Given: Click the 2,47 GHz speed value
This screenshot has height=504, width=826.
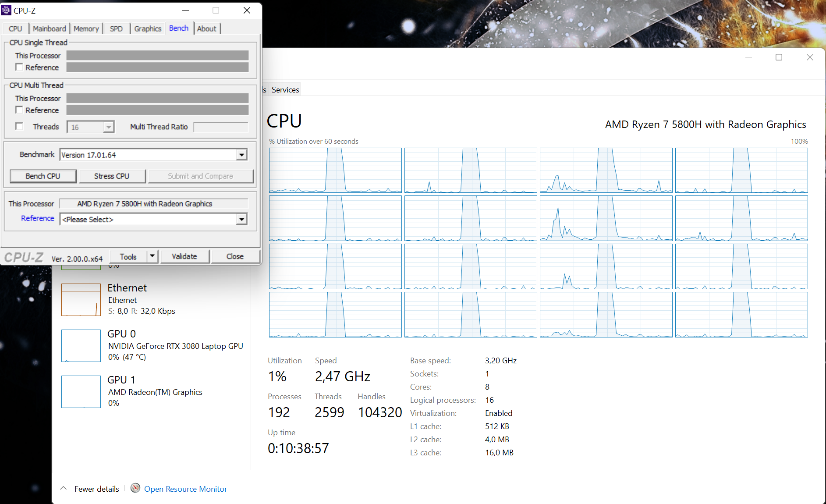Looking at the screenshot, I should [x=343, y=376].
